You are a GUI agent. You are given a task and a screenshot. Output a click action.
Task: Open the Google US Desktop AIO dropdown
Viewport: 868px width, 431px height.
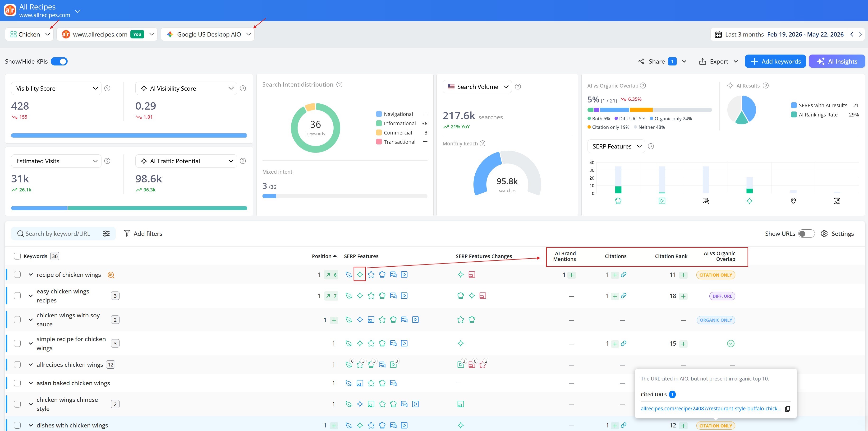click(x=207, y=34)
